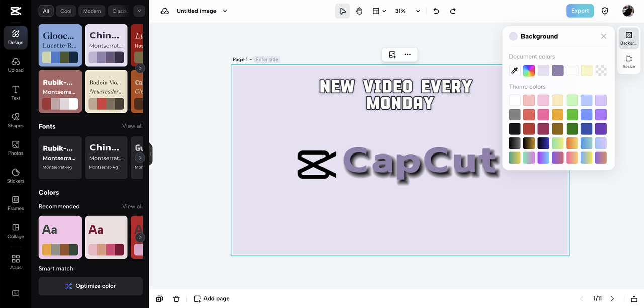This screenshot has height=308, width=644.
Task: Select the NEW VIDEO EVERY MONDAY text
Action: click(x=396, y=95)
